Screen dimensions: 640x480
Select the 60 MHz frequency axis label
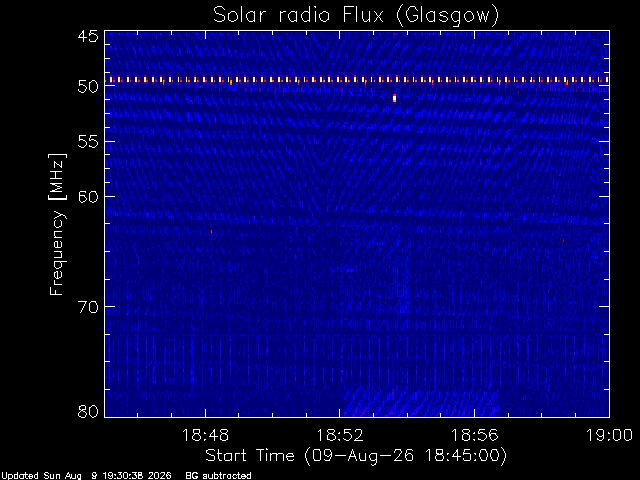pyautogui.click(x=88, y=196)
